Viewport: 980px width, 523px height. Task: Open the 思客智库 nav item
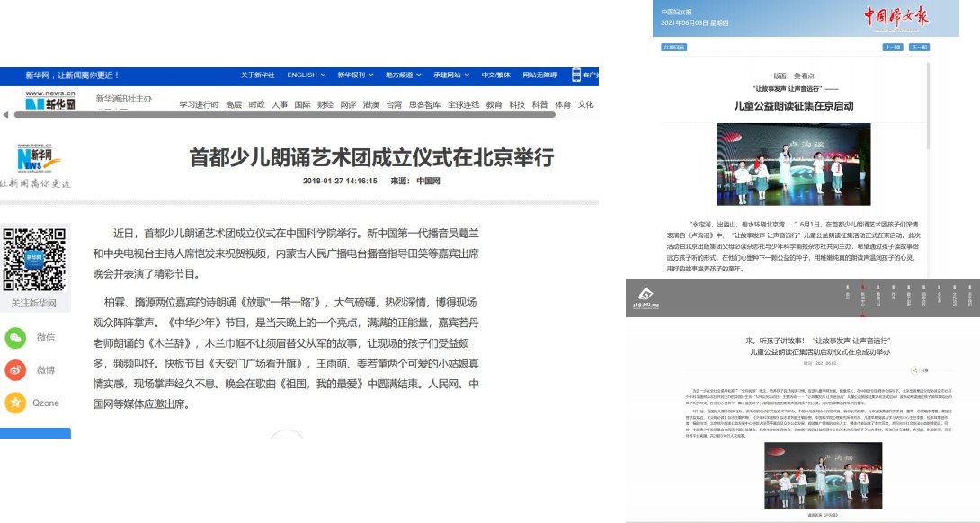coord(425,104)
